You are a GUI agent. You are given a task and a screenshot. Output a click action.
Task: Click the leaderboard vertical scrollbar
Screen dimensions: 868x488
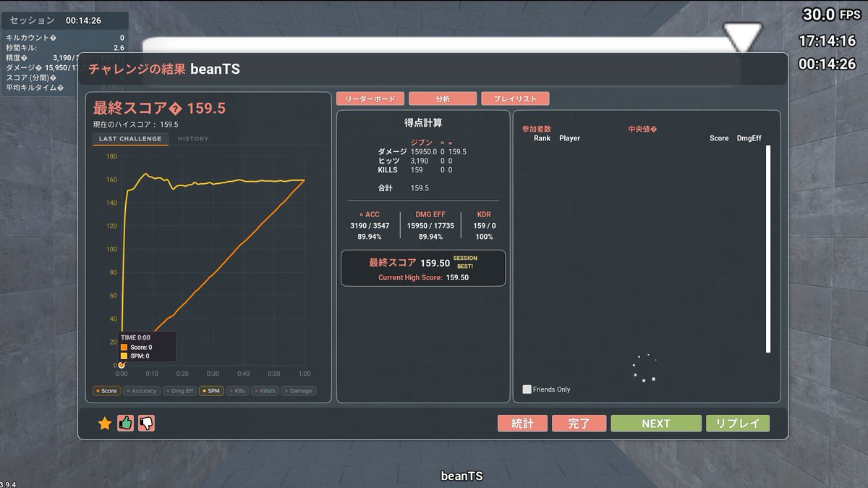coord(768,248)
